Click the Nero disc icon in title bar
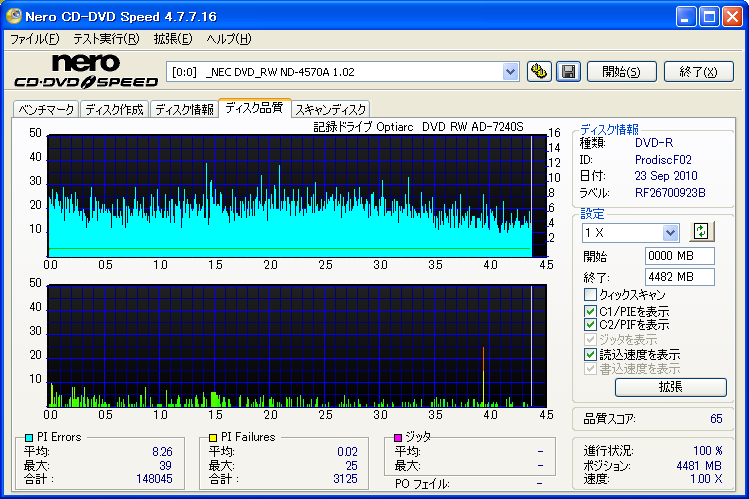Screen dimensions: 749x499 pyautogui.click(x=14, y=16)
